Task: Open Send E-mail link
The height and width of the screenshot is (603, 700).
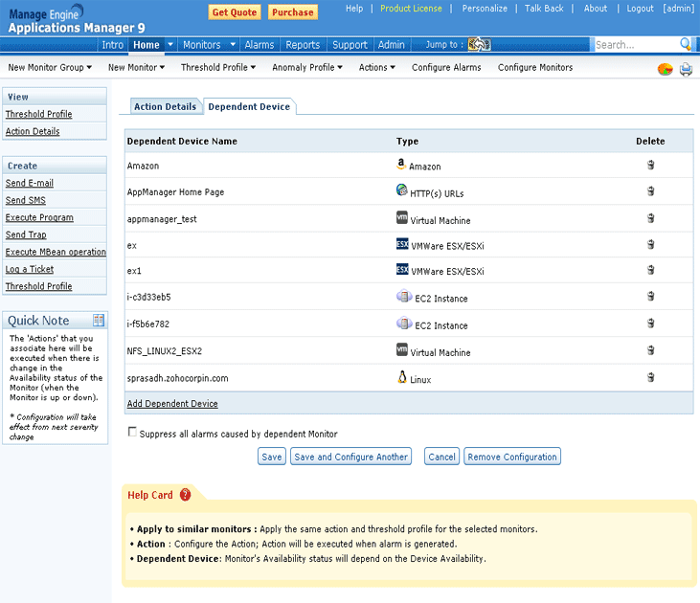Action: pyautogui.click(x=30, y=183)
